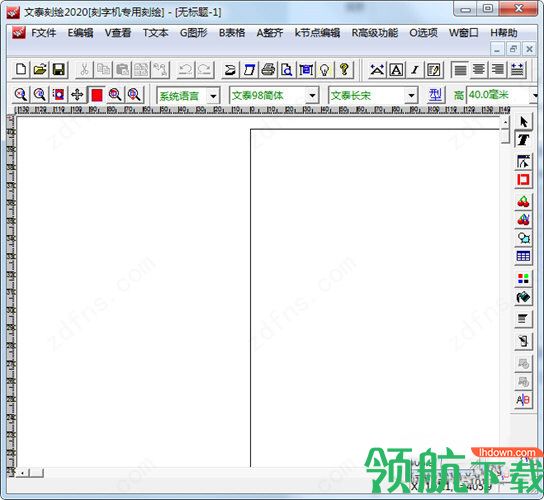Toggle justified text distribution icon
544x500 pixels.
tap(517, 69)
